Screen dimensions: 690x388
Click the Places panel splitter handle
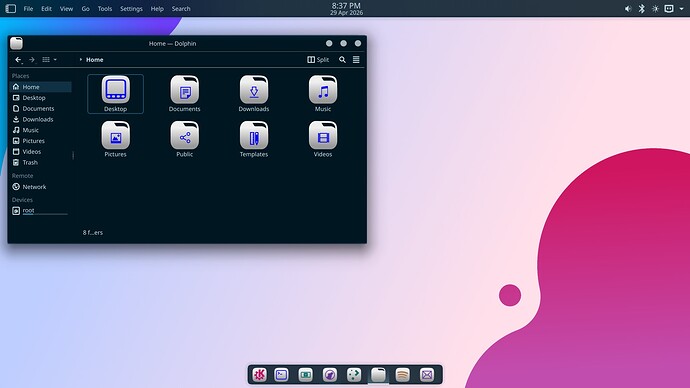pos(73,155)
